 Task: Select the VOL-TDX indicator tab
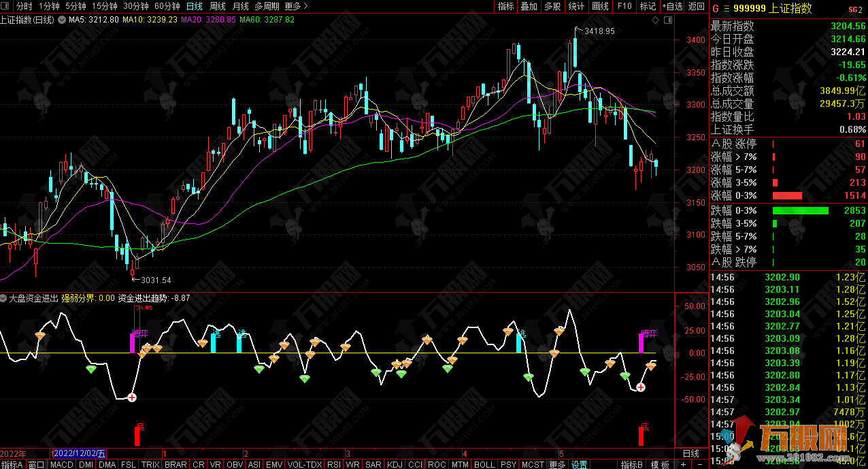point(305,464)
